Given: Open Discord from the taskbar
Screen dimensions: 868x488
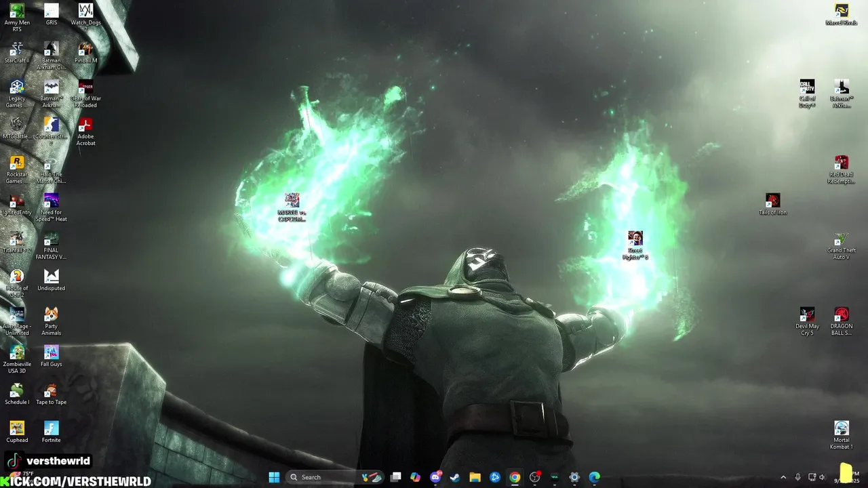Looking at the screenshot, I should pyautogui.click(x=435, y=477).
